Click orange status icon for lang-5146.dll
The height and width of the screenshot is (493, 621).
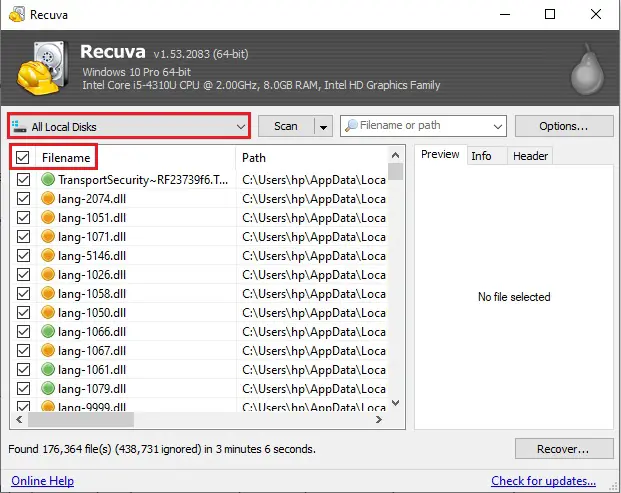48,255
